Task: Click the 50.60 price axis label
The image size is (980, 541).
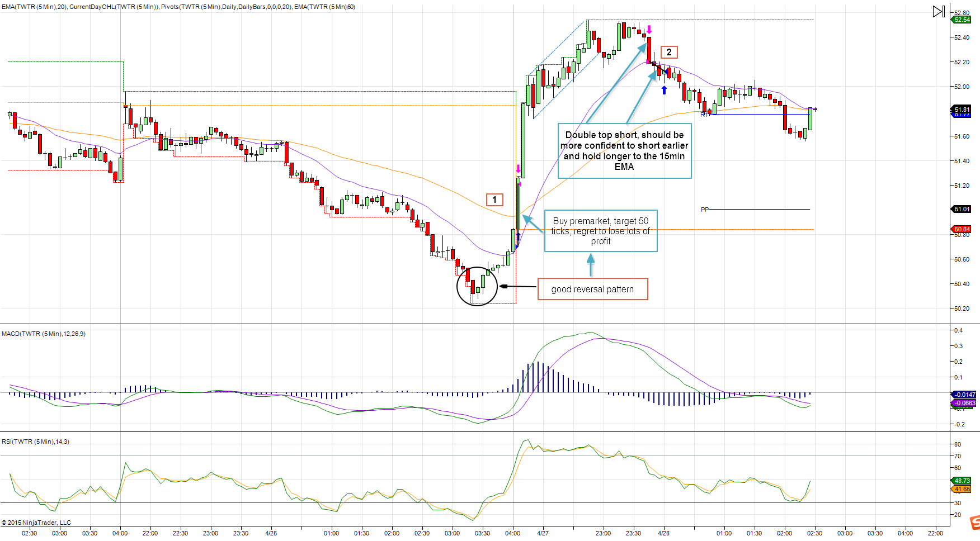Action: pos(962,259)
